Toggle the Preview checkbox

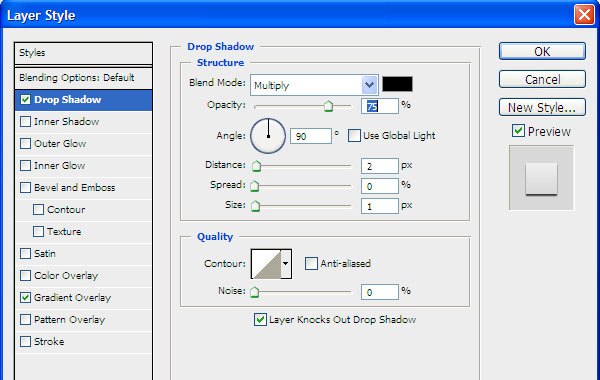518,131
